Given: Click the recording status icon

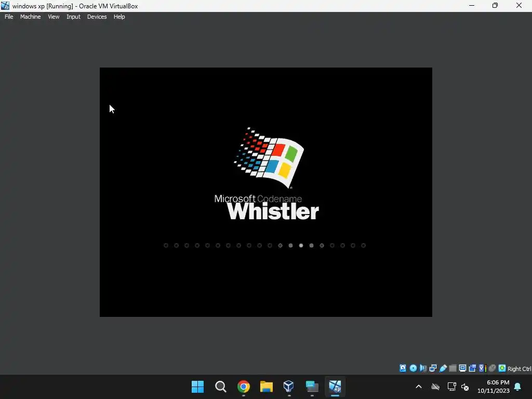Looking at the screenshot, I should pyautogui.click(x=472, y=368).
